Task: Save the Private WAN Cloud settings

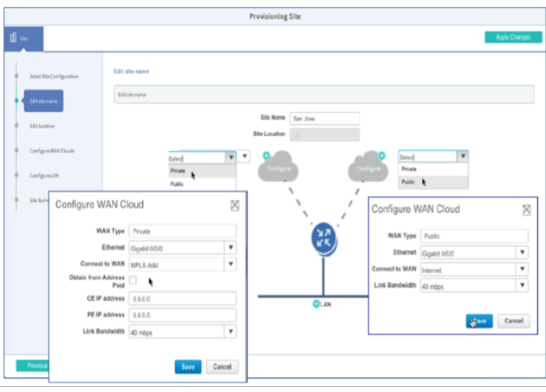Action: (x=187, y=366)
